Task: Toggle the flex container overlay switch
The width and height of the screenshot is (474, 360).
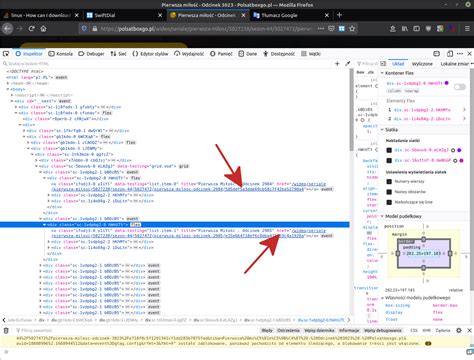Action: [460, 87]
